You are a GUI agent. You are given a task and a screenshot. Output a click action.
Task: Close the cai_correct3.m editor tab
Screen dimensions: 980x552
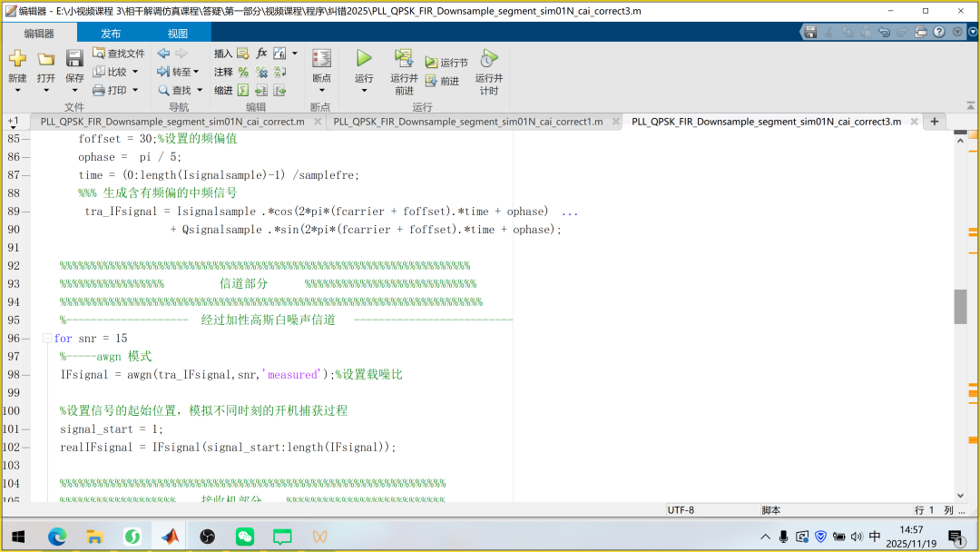914,122
